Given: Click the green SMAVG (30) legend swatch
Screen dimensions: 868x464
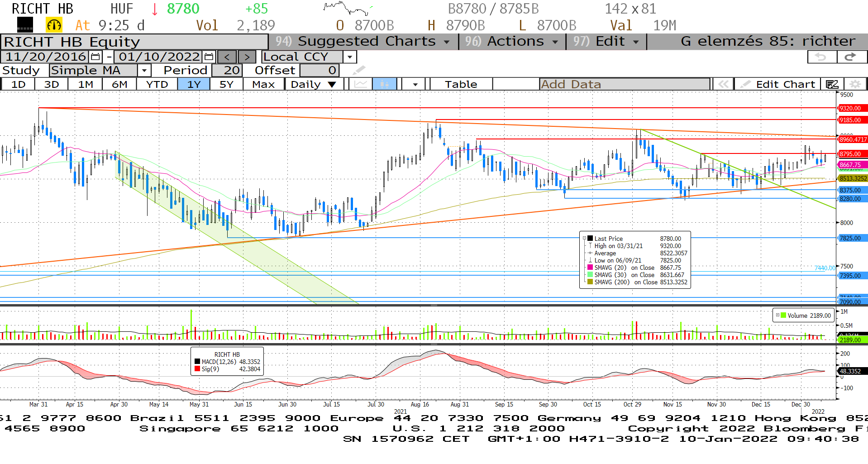Looking at the screenshot, I should tap(590, 275).
